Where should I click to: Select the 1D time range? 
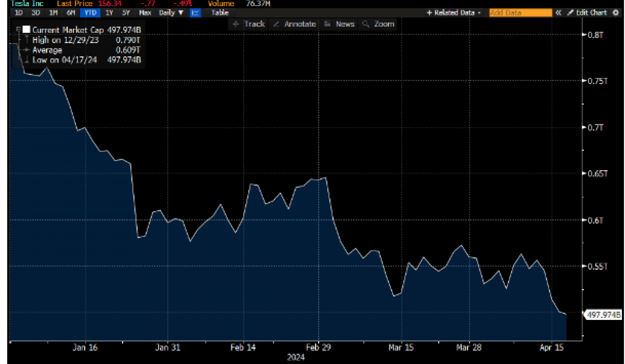tap(19, 13)
